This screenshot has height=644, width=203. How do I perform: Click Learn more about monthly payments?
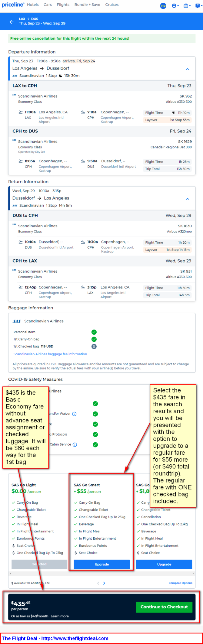coord(60,616)
